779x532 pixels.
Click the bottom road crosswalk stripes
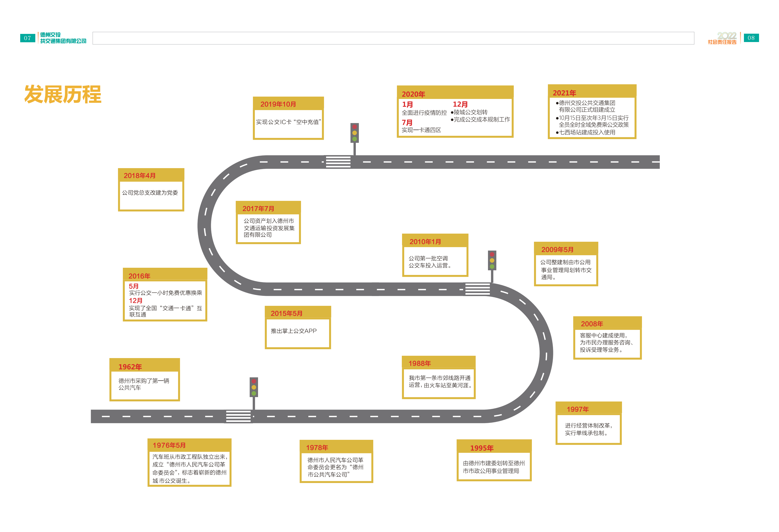(x=238, y=416)
